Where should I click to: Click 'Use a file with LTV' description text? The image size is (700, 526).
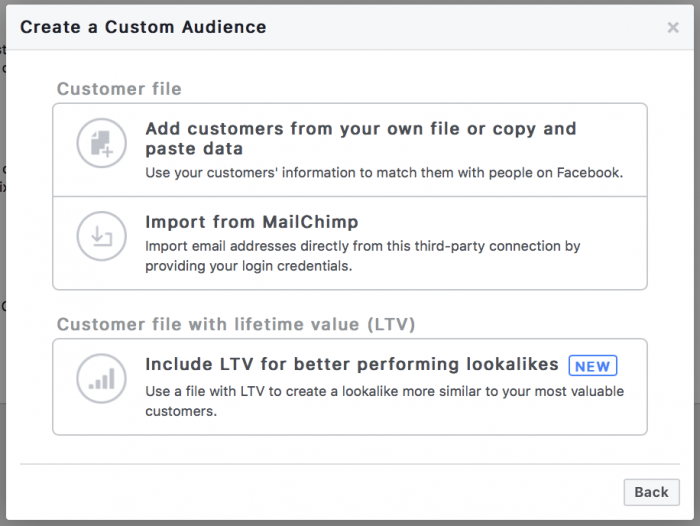tap(384, 391)
